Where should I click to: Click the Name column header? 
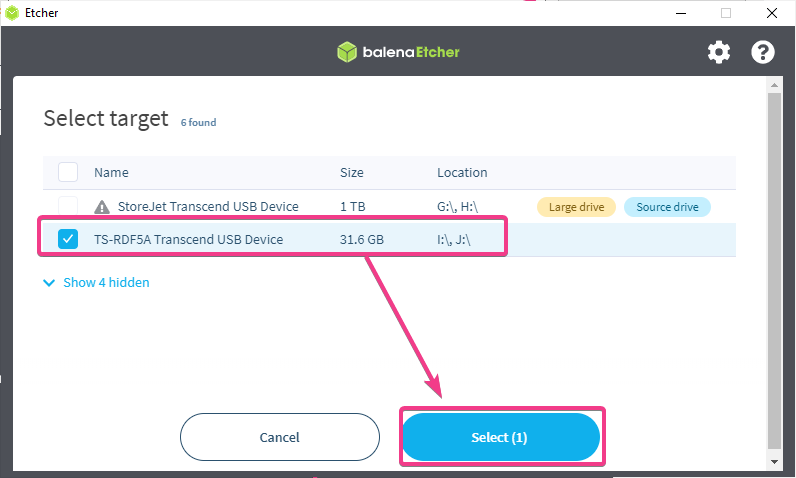pos(111,173)
